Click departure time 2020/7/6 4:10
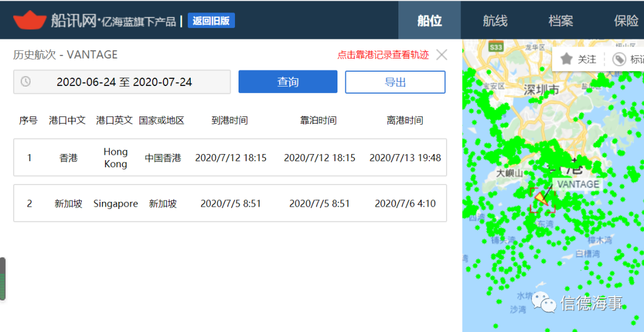 pyautogui.click(x=405, y=204)
